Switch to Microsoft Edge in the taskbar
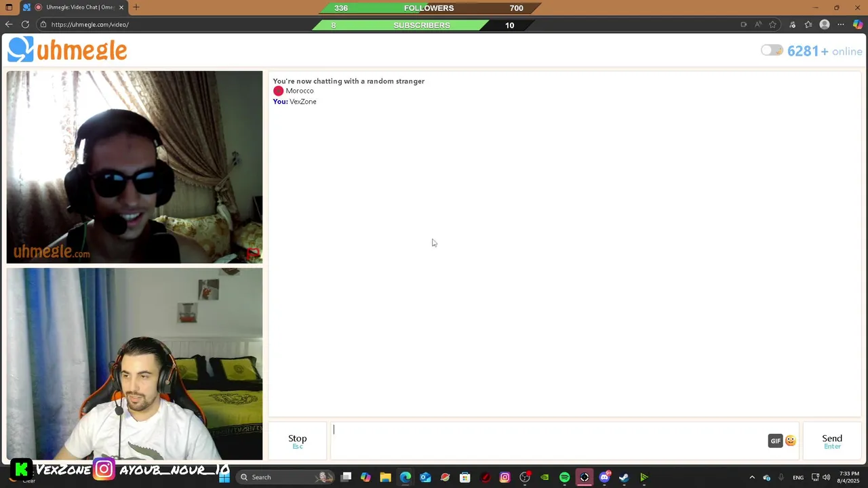The height and width of the screenshot is (488, 868). pyautogui.click(x=406, y=477)
